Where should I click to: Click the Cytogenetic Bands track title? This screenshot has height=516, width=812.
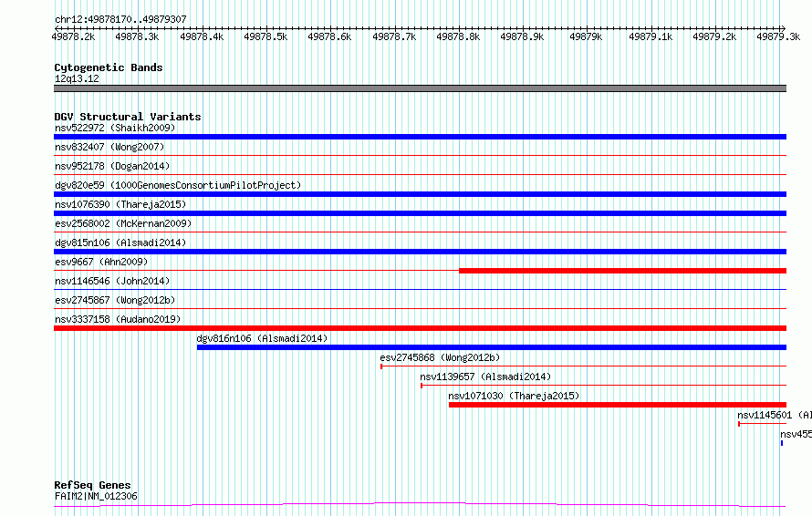tap(109, 67)
